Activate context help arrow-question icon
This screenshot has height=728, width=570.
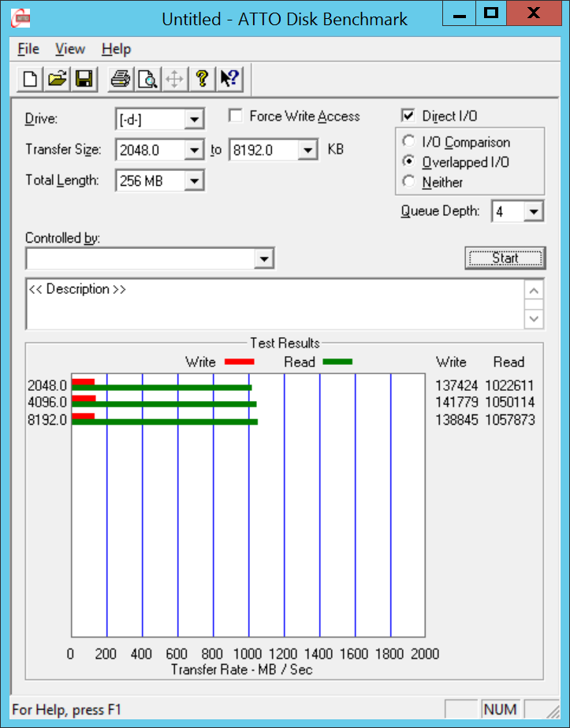[229, 79]
